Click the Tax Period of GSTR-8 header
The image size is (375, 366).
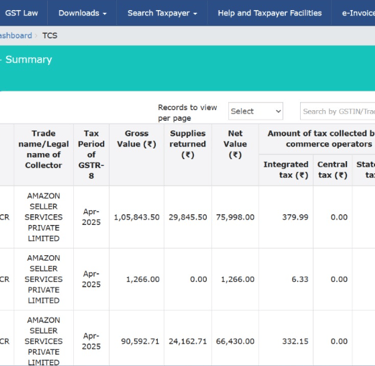[x=91, y=154]
